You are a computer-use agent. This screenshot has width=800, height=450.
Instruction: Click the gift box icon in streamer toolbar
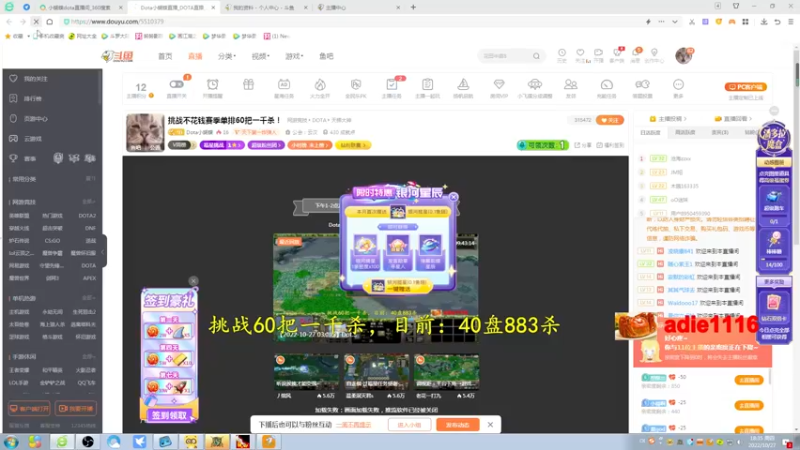248,85
